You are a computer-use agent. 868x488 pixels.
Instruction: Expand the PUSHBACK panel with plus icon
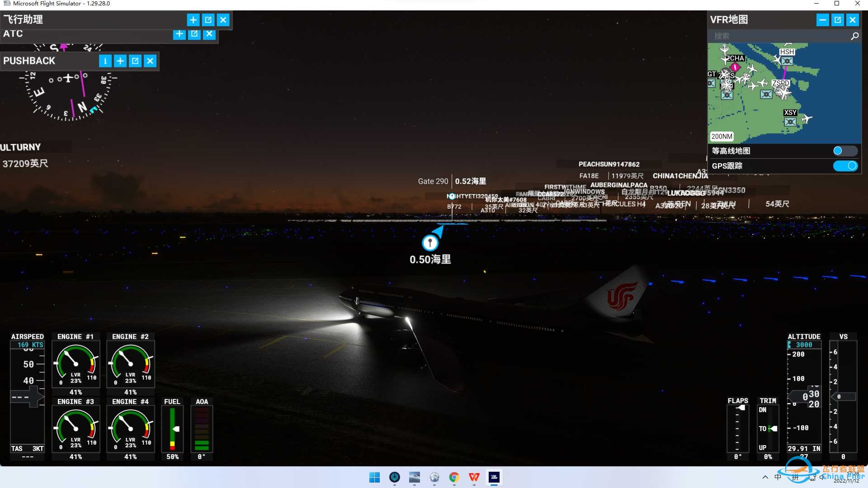(x=120, y=61)
